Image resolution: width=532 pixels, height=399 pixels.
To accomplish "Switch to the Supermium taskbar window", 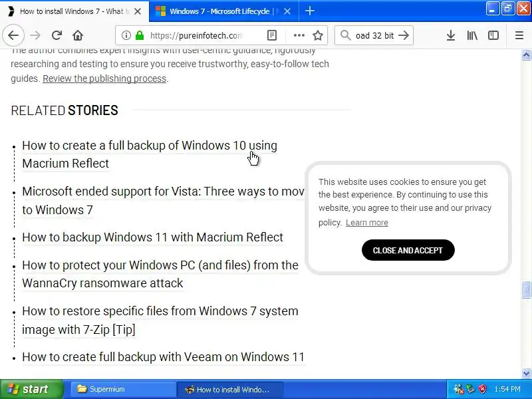I will 123,389.
